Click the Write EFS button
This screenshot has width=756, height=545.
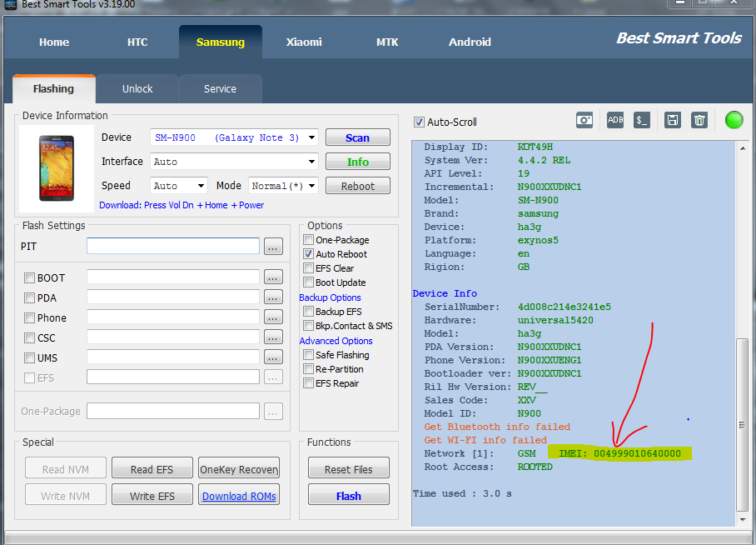click(152, 495)
